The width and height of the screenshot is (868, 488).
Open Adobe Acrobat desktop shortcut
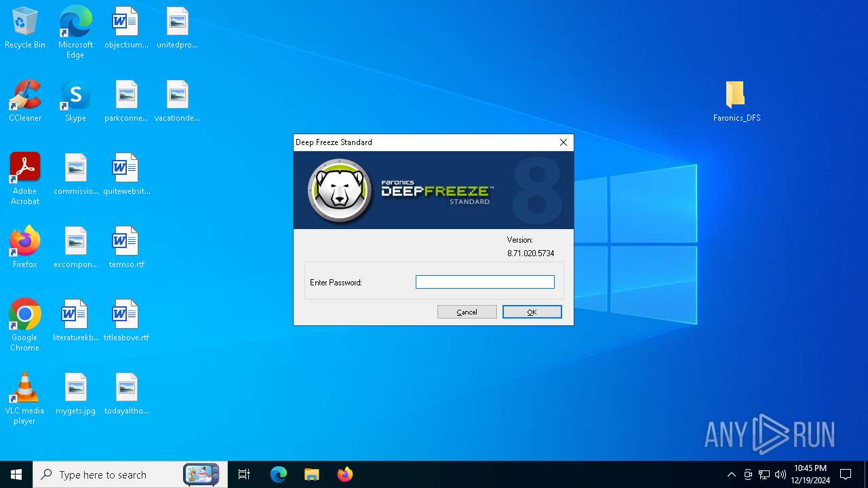(x=25, y=179)
